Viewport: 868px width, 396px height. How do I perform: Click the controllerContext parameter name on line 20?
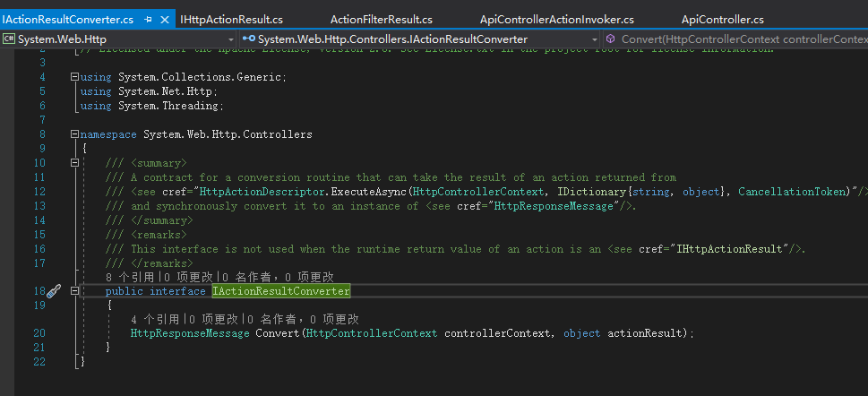coord(497,333)
